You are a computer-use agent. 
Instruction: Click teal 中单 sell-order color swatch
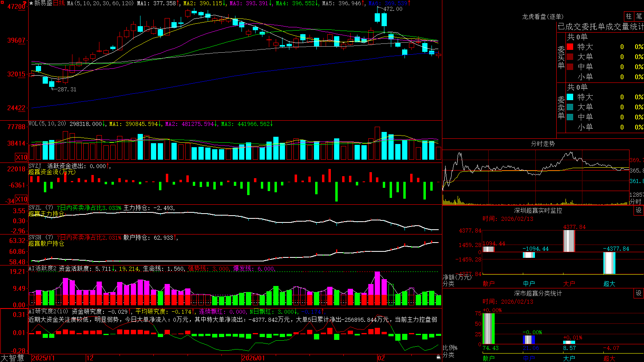[x=570, y=117]
